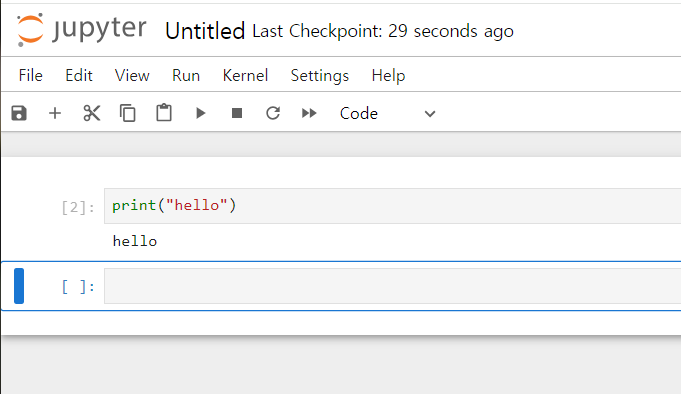Restart kernel and run all cells
Viewport: 681px width, 394px height.
[309, 113]
